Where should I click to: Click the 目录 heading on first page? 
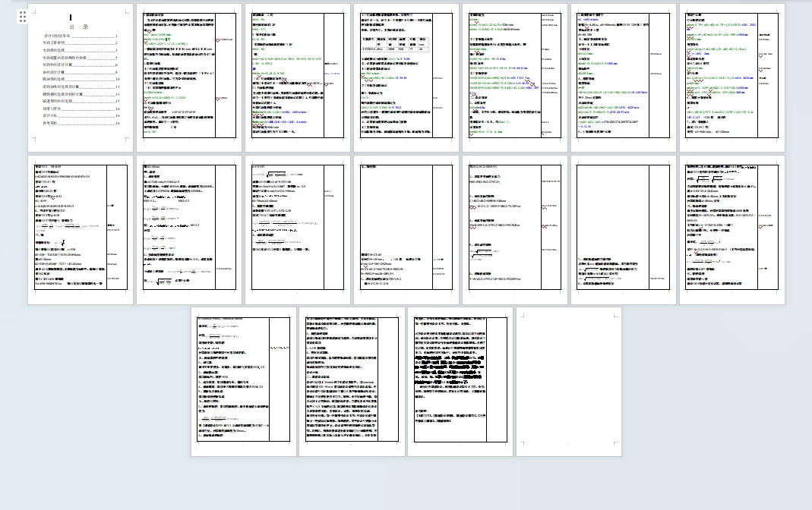click(x=79, y=27)
